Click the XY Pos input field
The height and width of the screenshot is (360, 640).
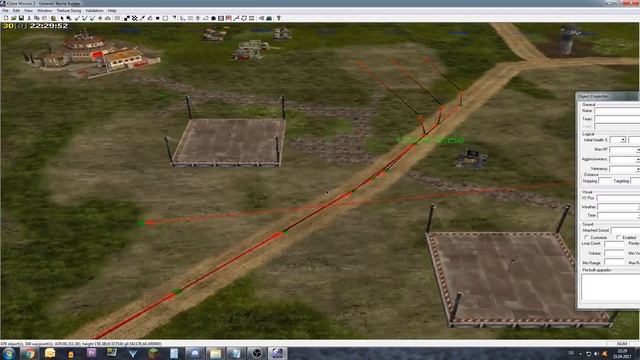(x=618, y=198)
